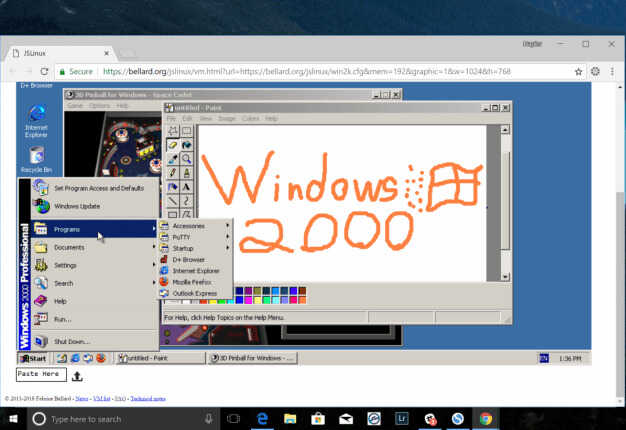Choose the Brush tool in Paint
The image size is (626, 430).
(x=186, y=173)
